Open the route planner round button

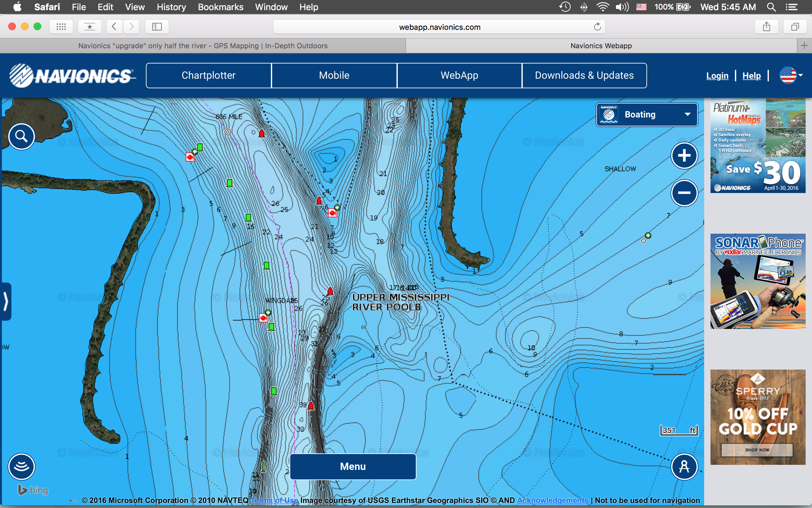[x=684, y=467]
